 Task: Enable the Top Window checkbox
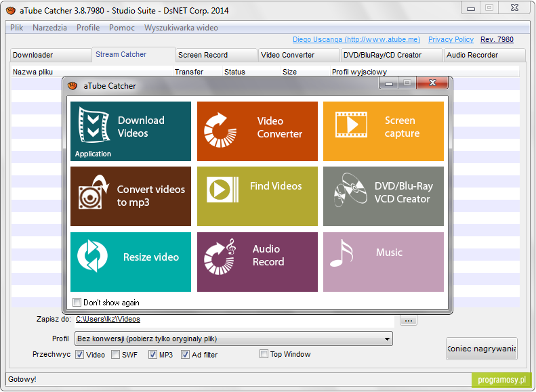tap(264, 354)
